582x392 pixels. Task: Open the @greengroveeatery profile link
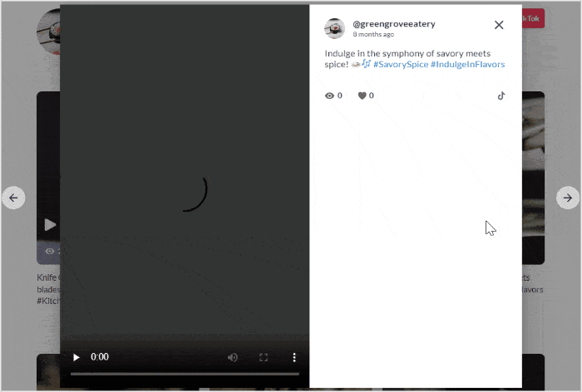394,24
